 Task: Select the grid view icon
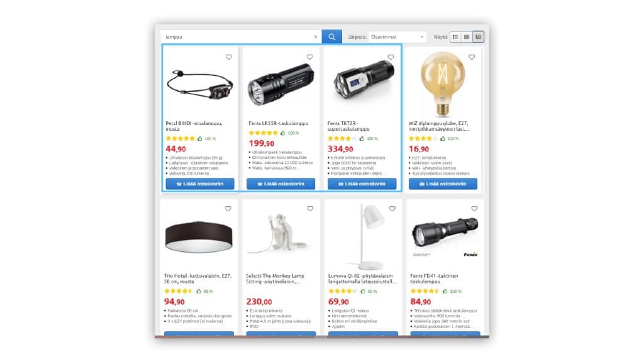point(478,37)
